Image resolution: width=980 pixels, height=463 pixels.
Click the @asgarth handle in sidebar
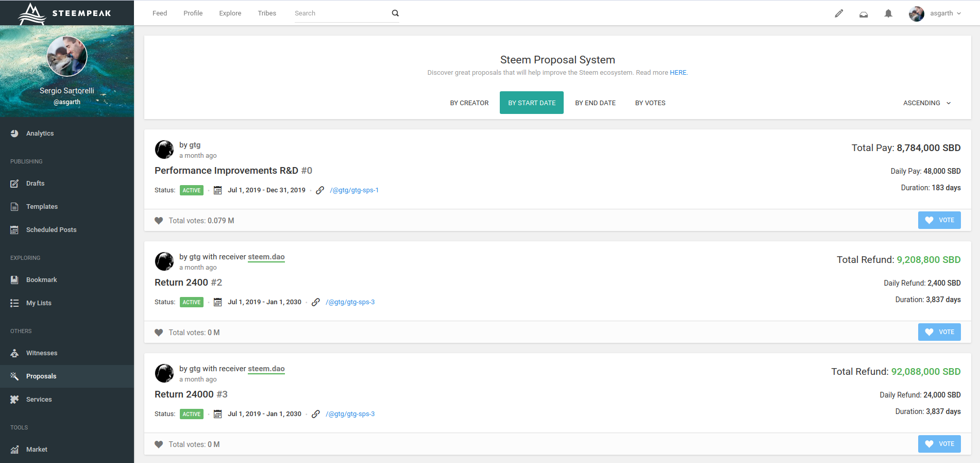click(67, 102)
